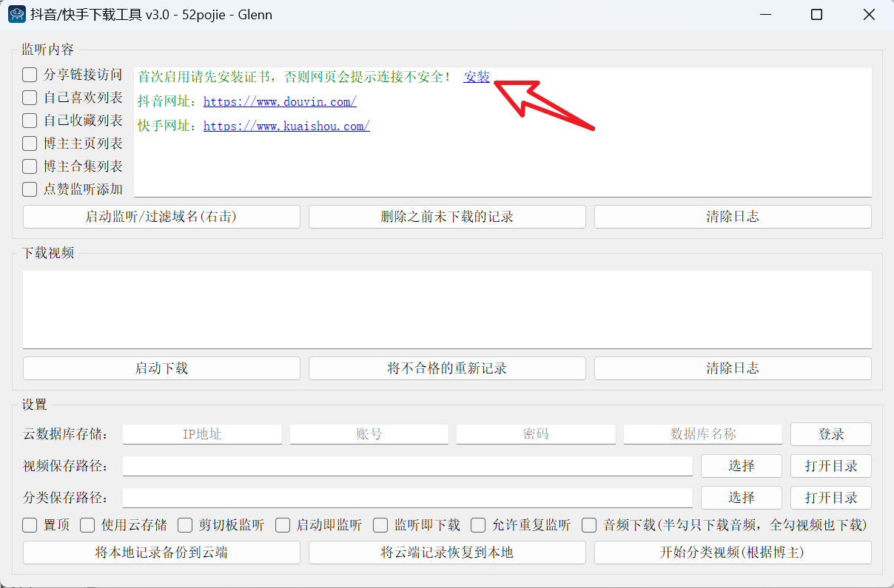Click 选择 next to 视频保存路径

pos(741,466)
